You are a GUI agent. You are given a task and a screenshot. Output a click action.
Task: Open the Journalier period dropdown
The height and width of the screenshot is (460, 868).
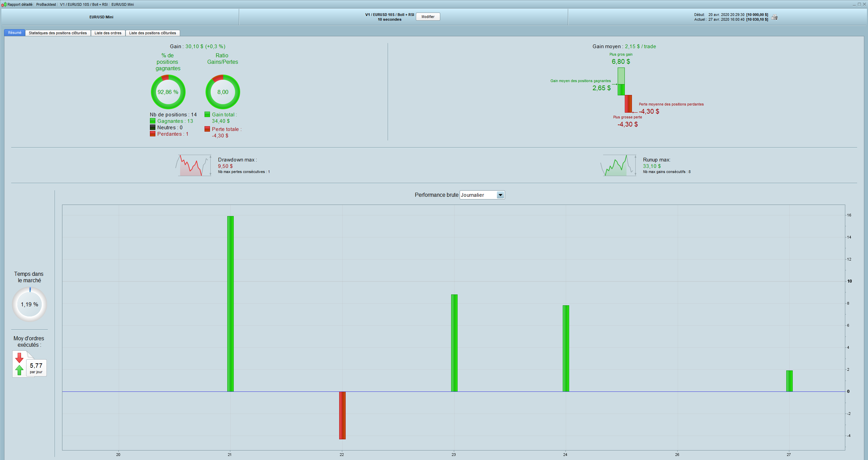[478, 195]
